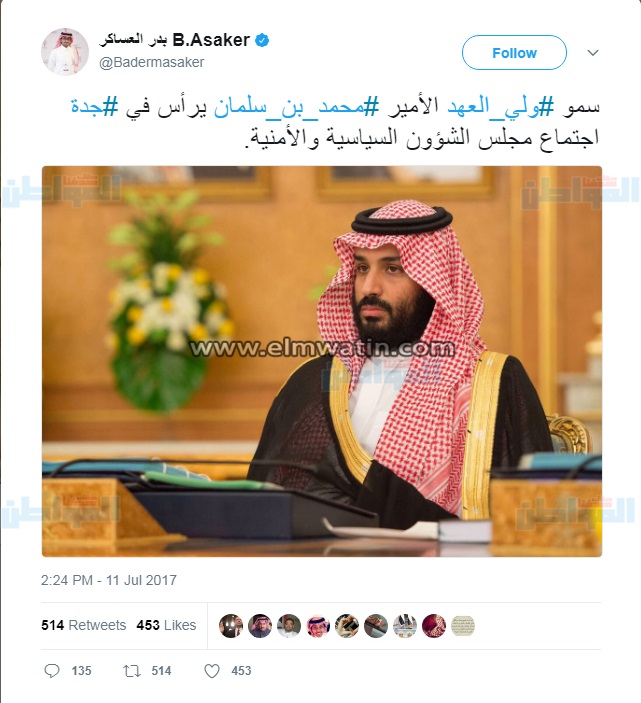The height and width of the screenshot is (703, 641).
Task: Open the second liker's avatar with white headdress
Action: pos(260,625)
